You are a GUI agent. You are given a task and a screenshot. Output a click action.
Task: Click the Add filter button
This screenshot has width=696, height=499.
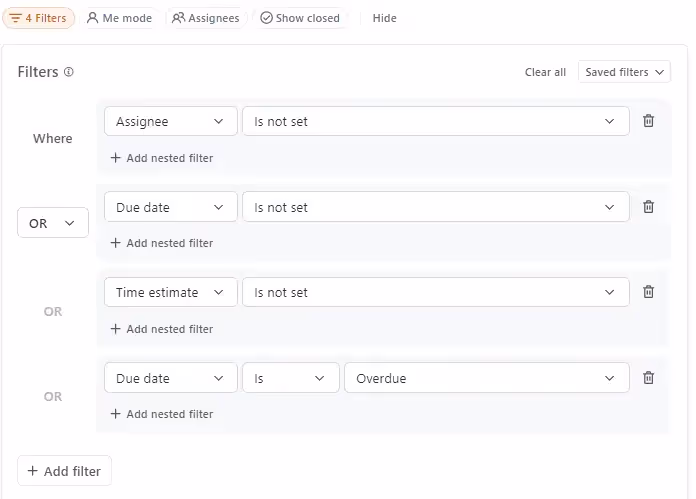pos(64,471)
